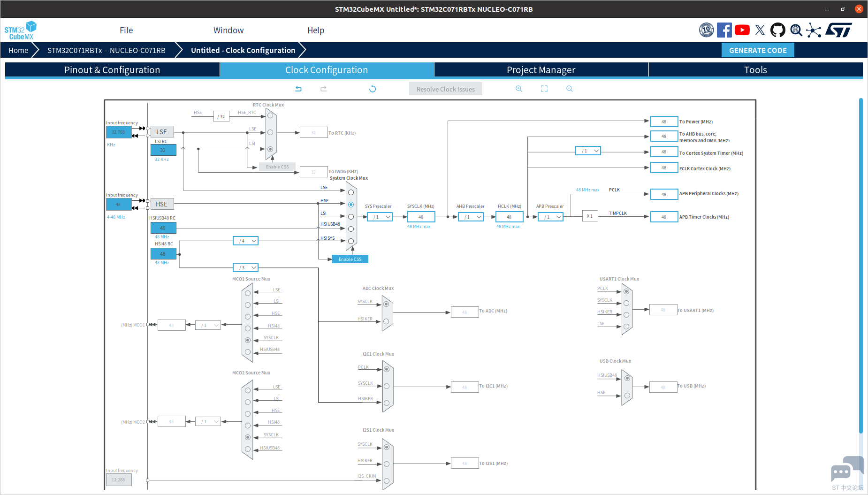Open the GitHub icon link

click(x=777, y=30)
